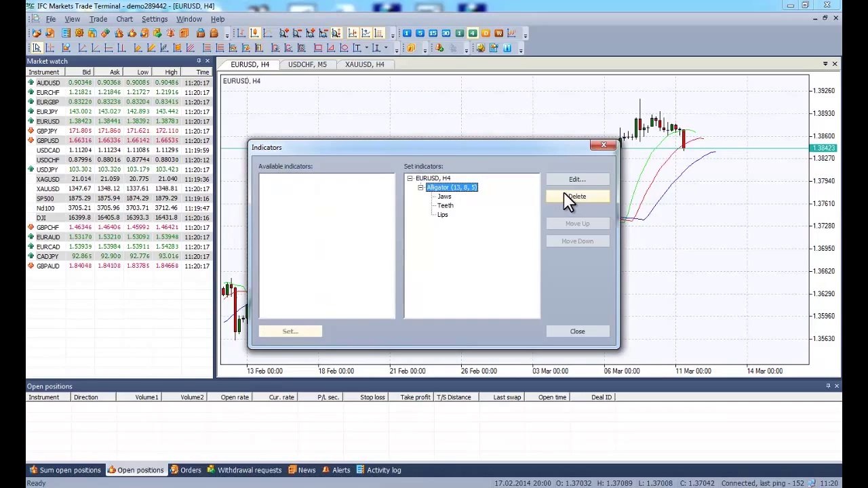Open the Help menu

coord(218,19)
